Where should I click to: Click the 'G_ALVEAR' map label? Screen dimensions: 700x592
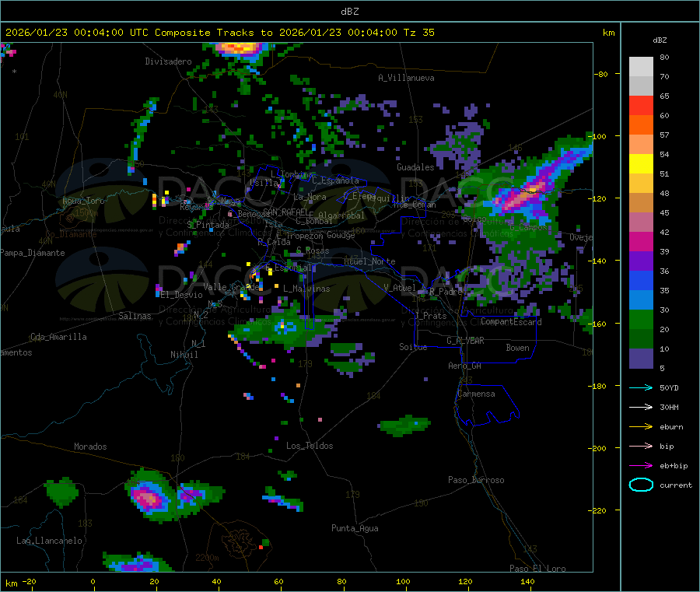(x=465, y=341)
